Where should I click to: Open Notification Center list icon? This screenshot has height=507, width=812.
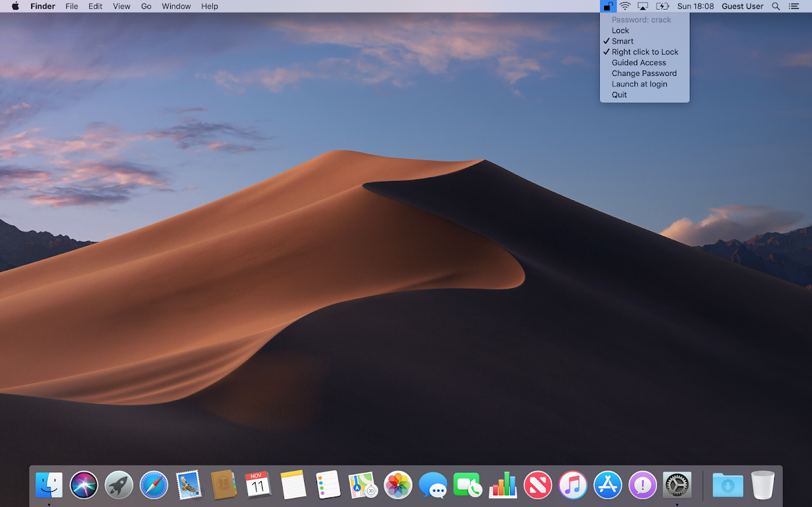click(793, 6)
